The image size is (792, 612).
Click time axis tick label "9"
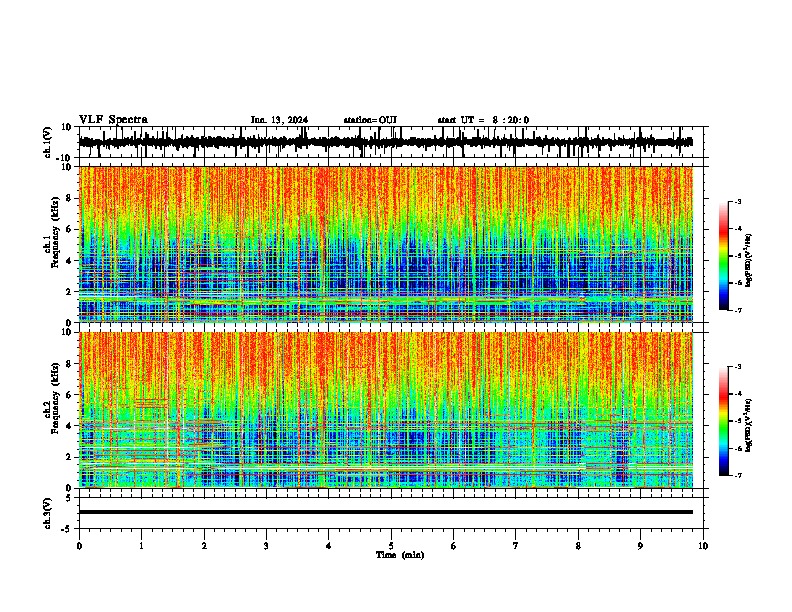[640, 546]
